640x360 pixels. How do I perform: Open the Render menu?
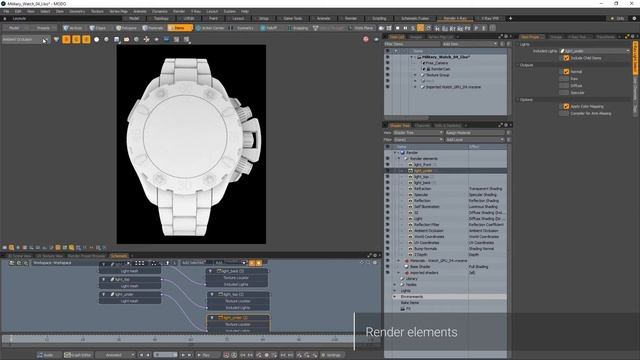click(x=179, y=11)
